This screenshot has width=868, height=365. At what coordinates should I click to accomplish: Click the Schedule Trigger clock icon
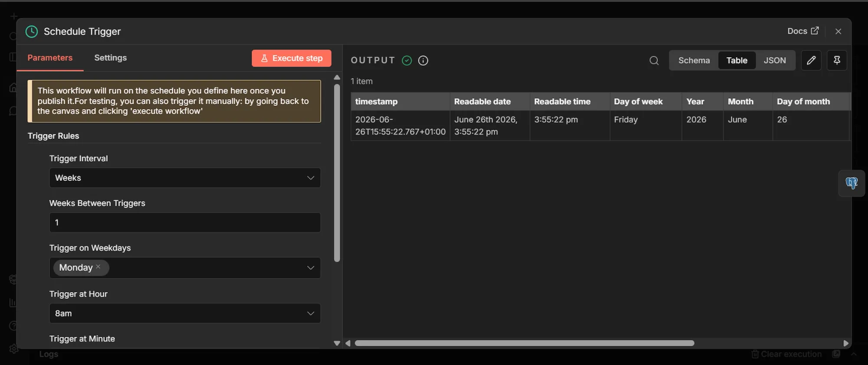click(31, 32)
